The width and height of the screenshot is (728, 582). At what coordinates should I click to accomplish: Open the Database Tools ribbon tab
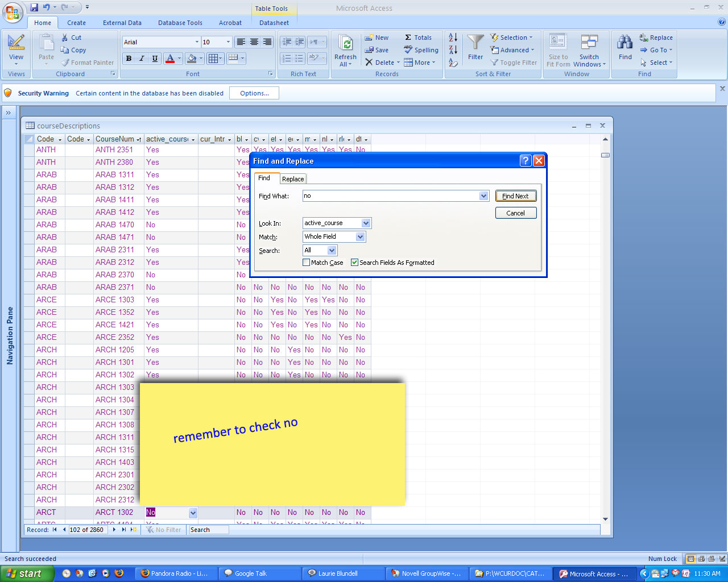tap(180, 23)
